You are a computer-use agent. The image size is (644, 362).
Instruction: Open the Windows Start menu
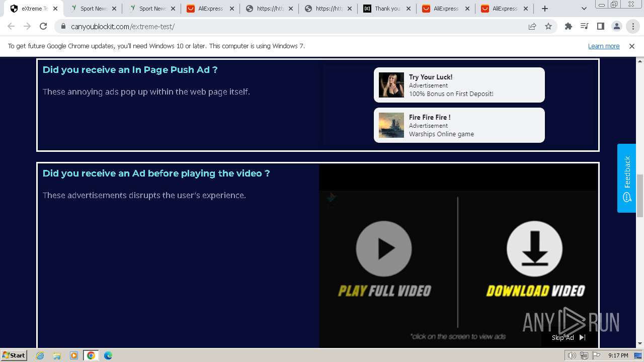[x=14, y=355]
